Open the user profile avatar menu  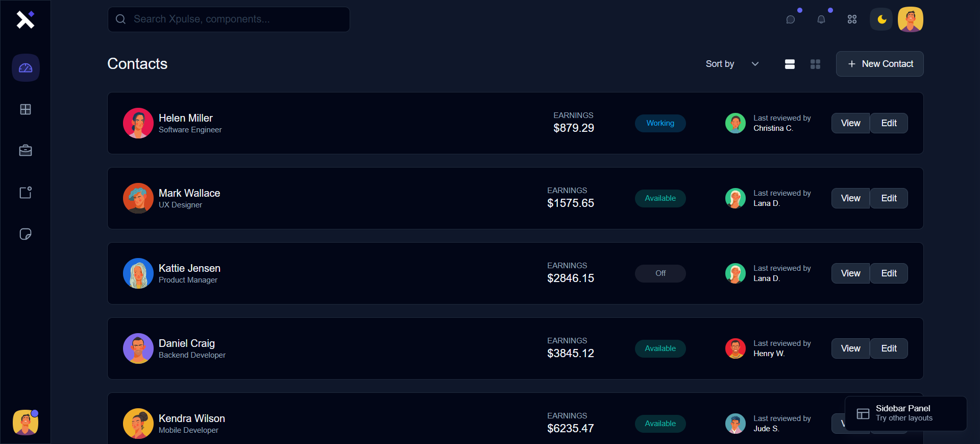910,19
